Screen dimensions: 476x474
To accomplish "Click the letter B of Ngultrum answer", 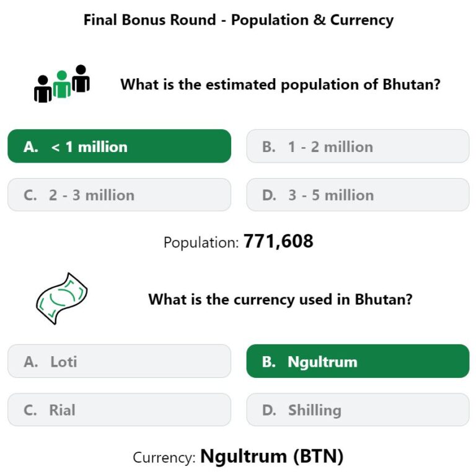I will click(x=268, y=362).
